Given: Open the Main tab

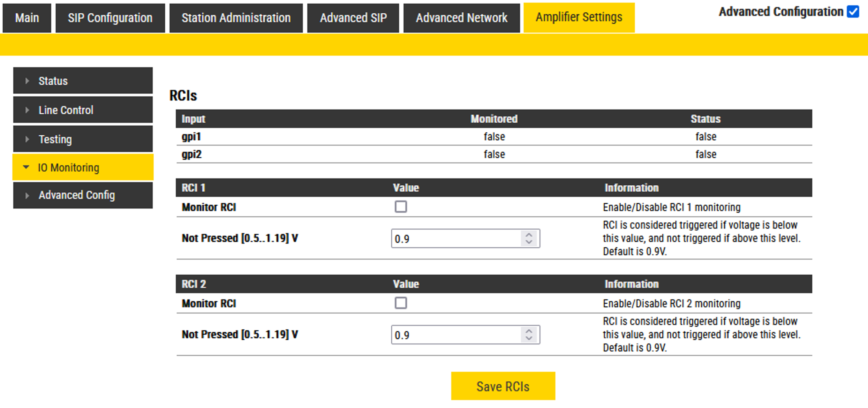Looking at the screenshot, I should click(x=27, y=18).
